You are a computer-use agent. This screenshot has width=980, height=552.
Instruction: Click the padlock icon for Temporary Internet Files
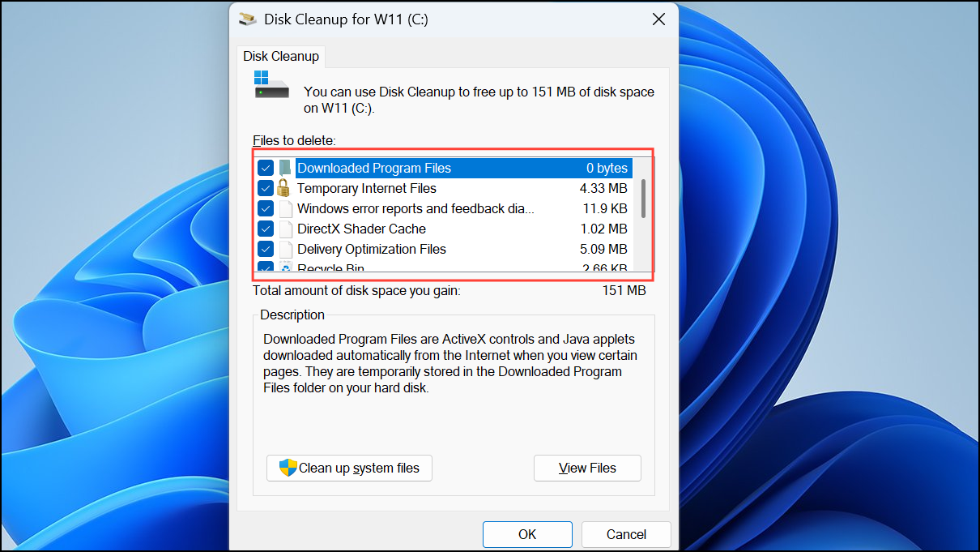click(x=283, y=188)
